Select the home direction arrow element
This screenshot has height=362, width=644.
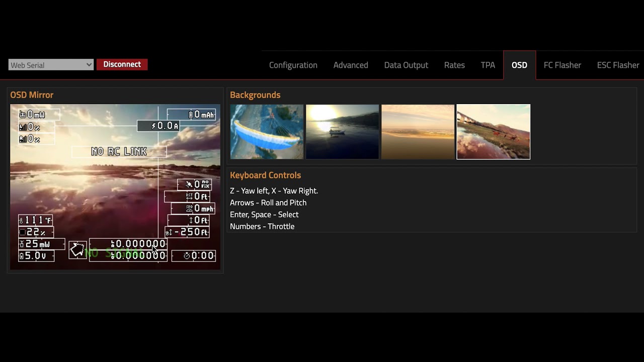click(x=77, y=250)
